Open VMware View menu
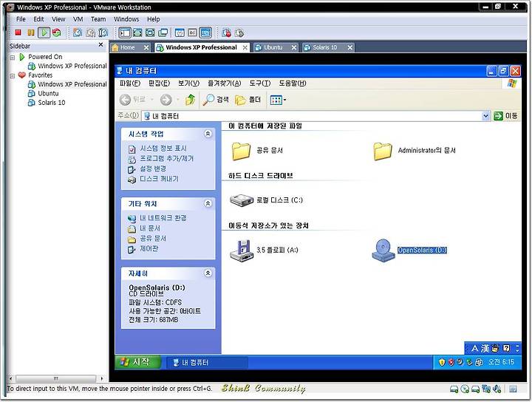Screen dimensions: 532x402 pyautogui.click(x=58, y=19)
